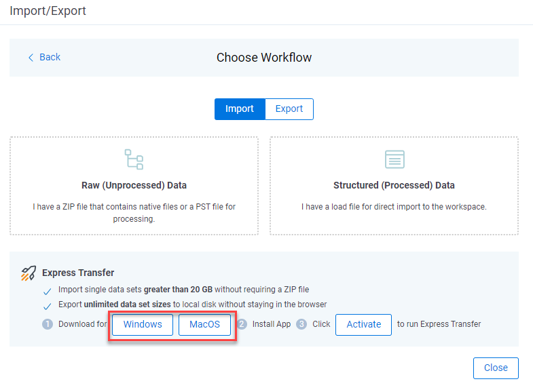Choose Raw (Unprocessed) Data workflow title
Image resolution: width=533 pixels, height=392 pixels.
pos(134,185)
